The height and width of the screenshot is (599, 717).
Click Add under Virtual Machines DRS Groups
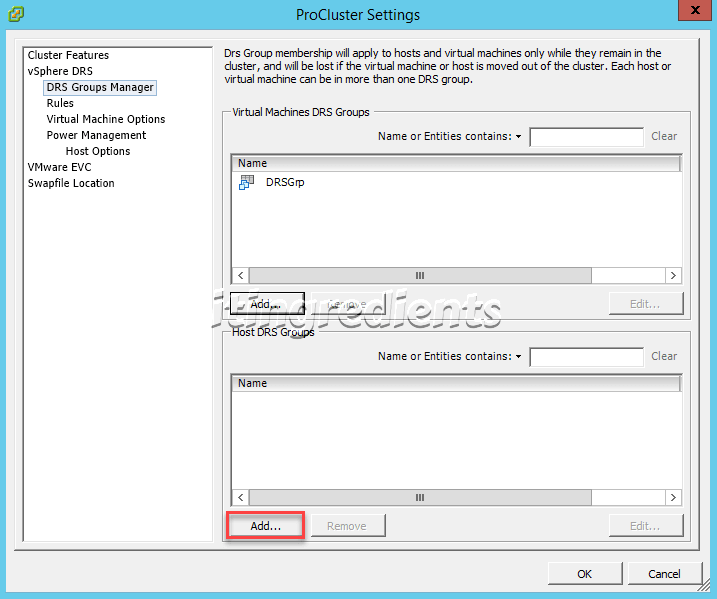pyautogui.click(x=267, y=304)
